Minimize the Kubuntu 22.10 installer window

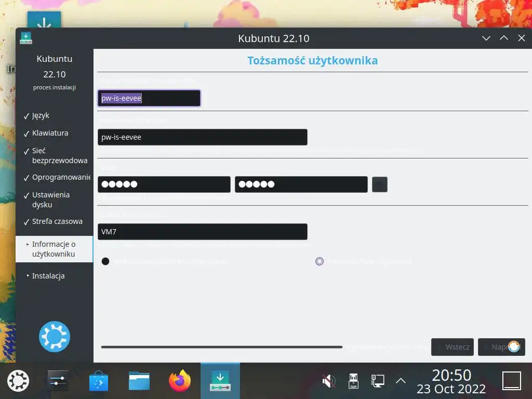coord(486,38)
